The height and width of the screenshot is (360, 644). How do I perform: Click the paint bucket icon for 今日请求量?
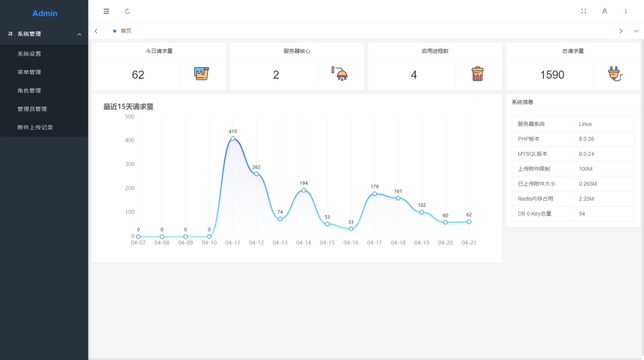tap(201, 74)
